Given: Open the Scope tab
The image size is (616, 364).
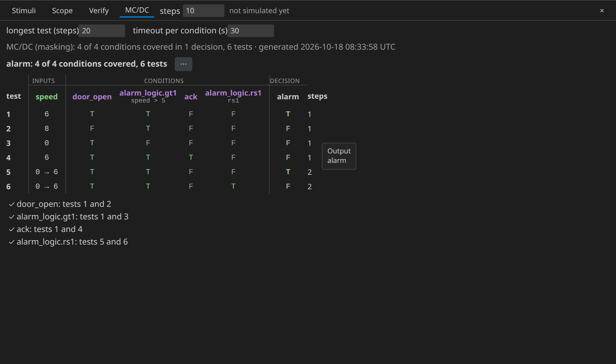Looking at the screenshot, I should (62, 11).
